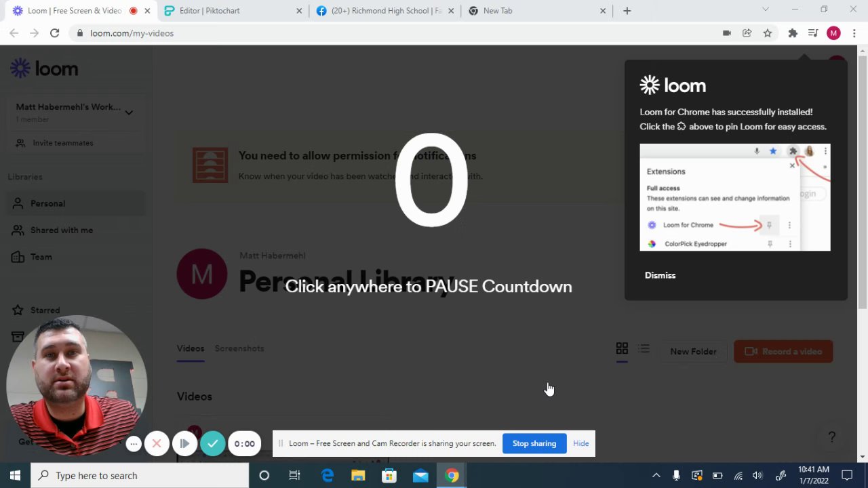868x488 pixels.
Task: Open Loom recorder more options menu
Action: coord(134,444)
